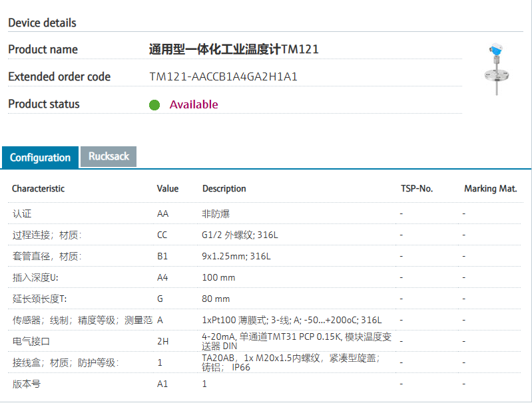532x403 pixels.
Task: Click the Available product status text
Action: coord(194,104)
